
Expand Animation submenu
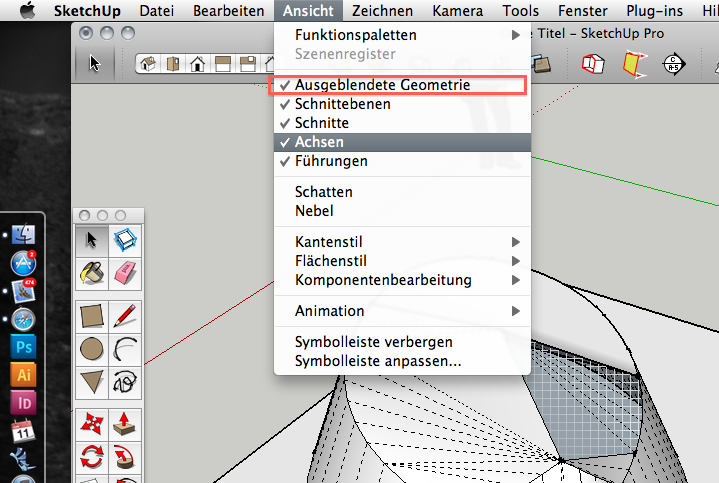coord(402,311)
